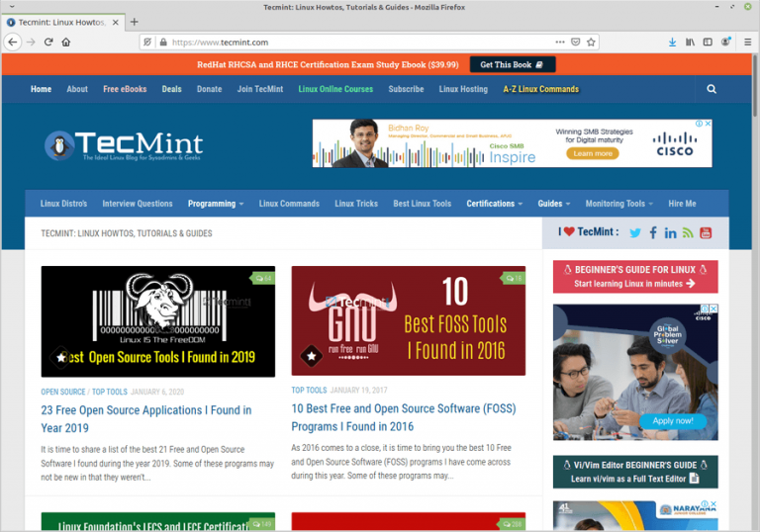The width and height of the screenshot is (760, 532).
Task: Expand the Guides dropdown menu
Action: coord(554,204)
